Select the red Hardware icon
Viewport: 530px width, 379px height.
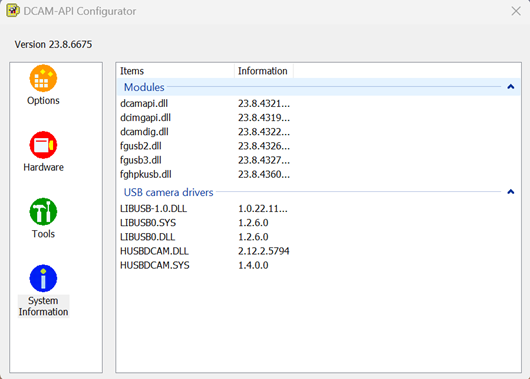click(43, 145)
